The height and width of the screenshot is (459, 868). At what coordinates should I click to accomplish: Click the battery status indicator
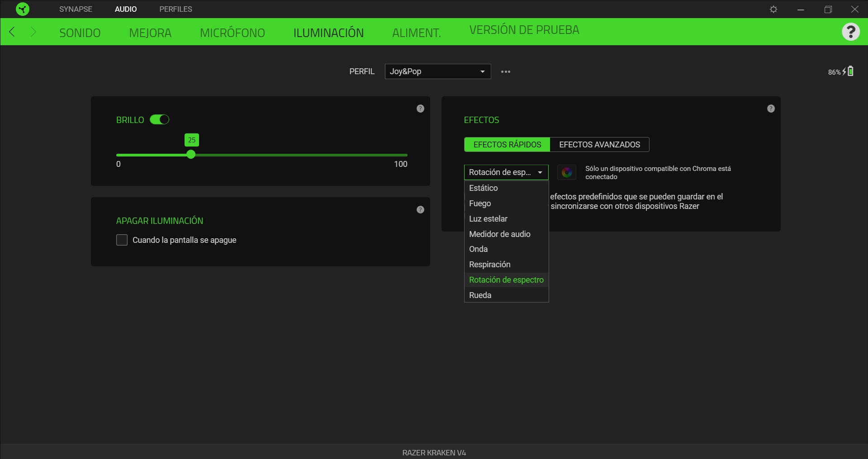coord(841,71)
